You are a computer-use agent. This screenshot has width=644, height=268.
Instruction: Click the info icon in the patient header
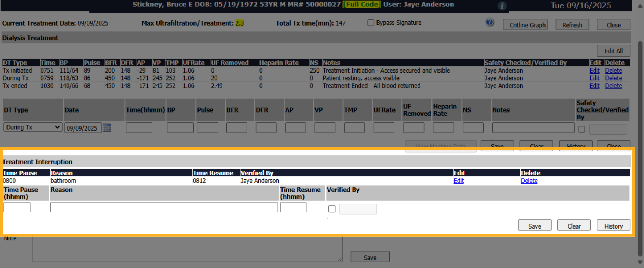pos(502,6)
